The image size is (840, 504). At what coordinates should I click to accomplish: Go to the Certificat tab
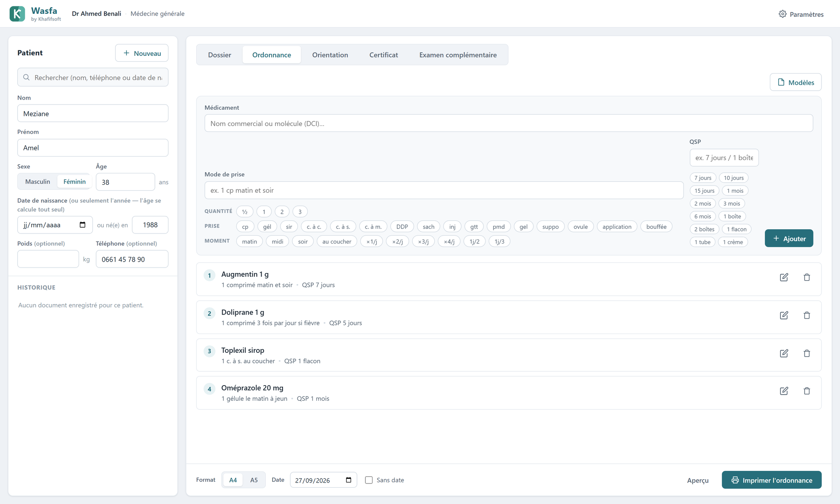coord(383,55)
